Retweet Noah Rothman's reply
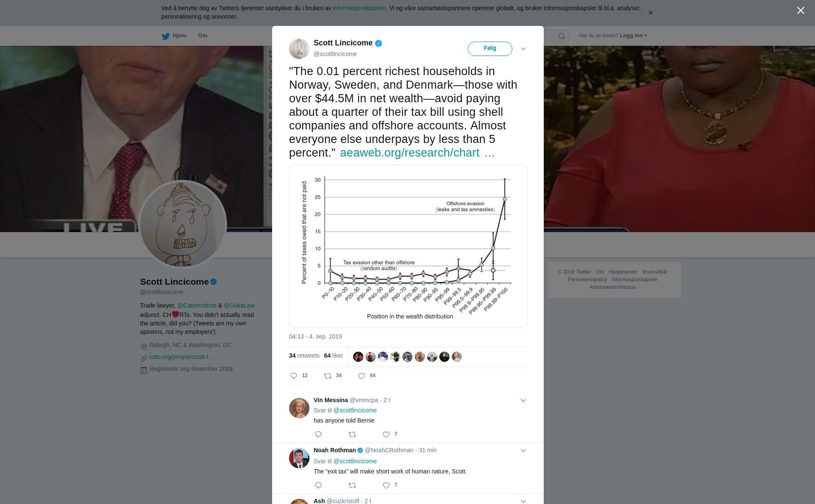This screenshot has width=815, height=504. point(352,485)
